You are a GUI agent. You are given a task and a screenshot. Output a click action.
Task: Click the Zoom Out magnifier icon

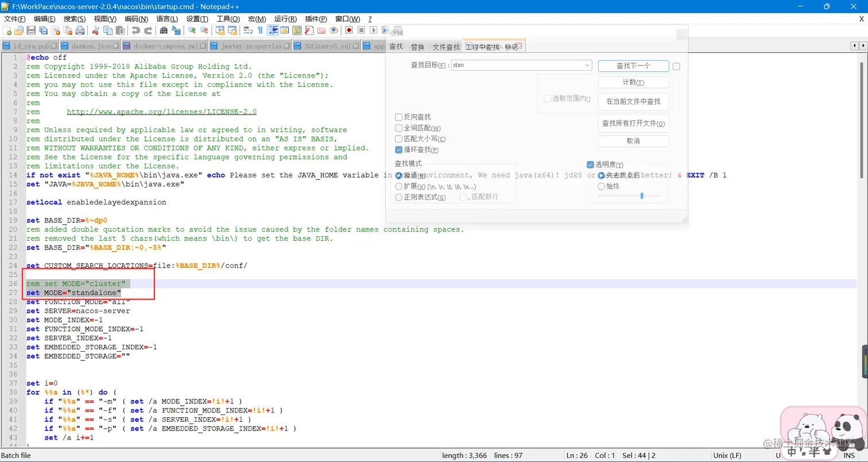(x=204, y=30)
